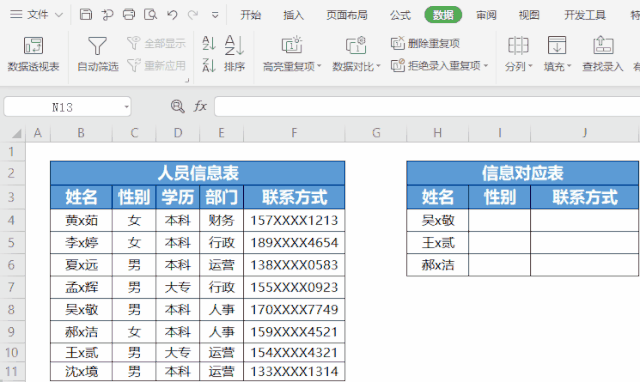This screenshot has height=382, width=640.
Task: Click the Name Box showing N13
Action: (x=62, y=107)
